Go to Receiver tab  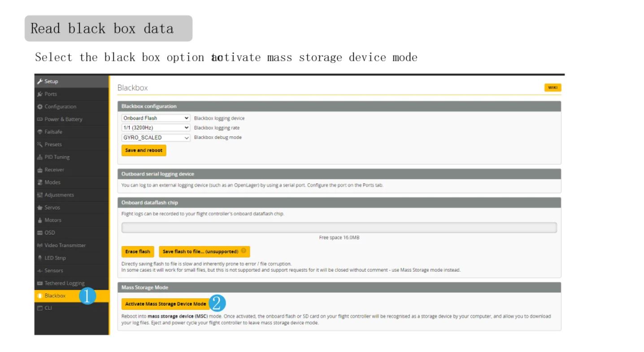coord(71,169)
